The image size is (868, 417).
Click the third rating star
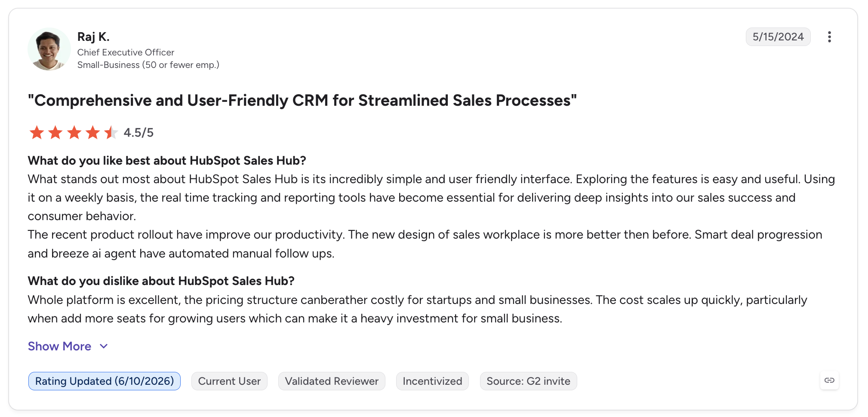pos(74,132)
